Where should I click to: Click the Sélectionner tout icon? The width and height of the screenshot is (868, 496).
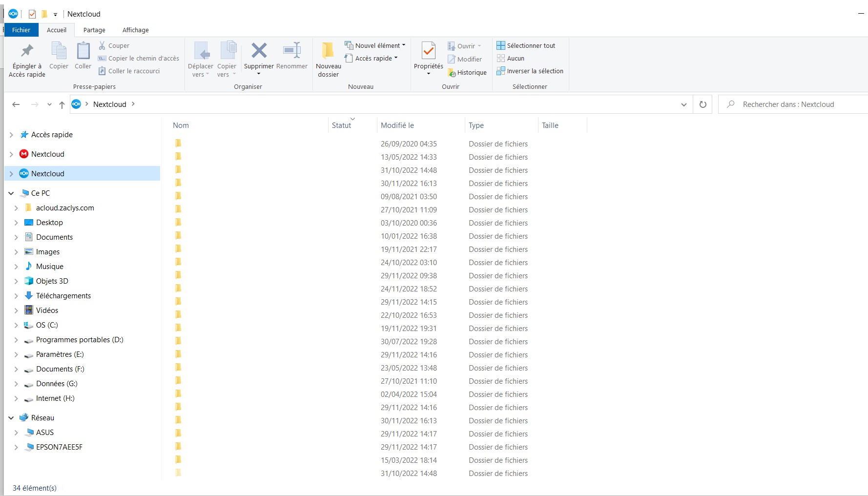coord(501,45)
